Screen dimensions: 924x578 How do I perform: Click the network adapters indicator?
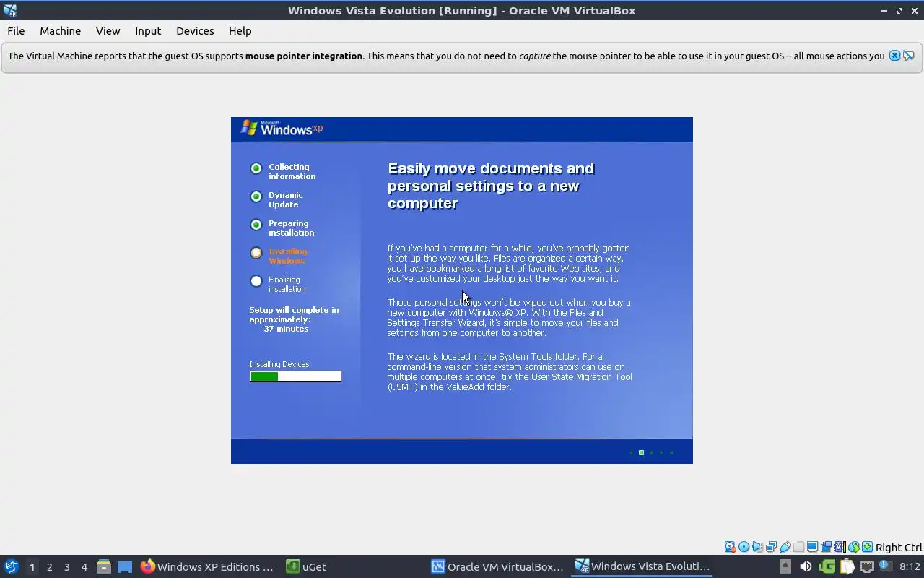[x=772, y=547]
